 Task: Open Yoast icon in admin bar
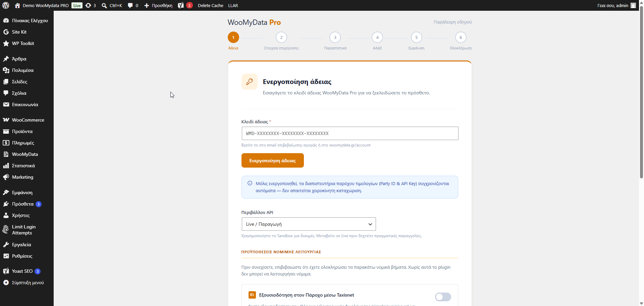tap(181, 5)
